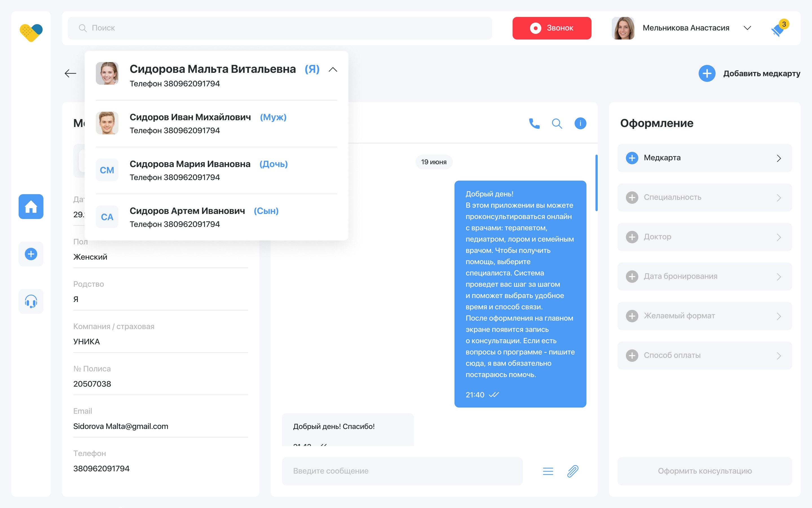Click plus icon in Медкарта row
812x508 pixels.
(632, 158)
